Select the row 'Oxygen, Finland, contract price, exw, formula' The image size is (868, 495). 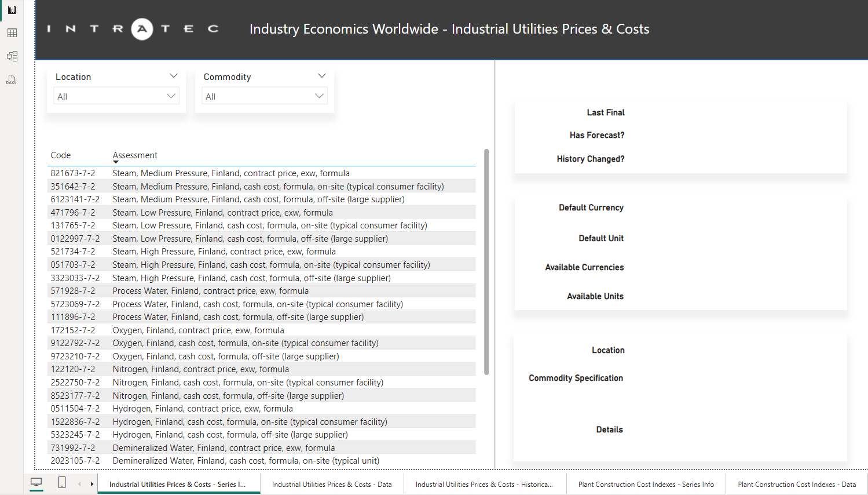198,330
